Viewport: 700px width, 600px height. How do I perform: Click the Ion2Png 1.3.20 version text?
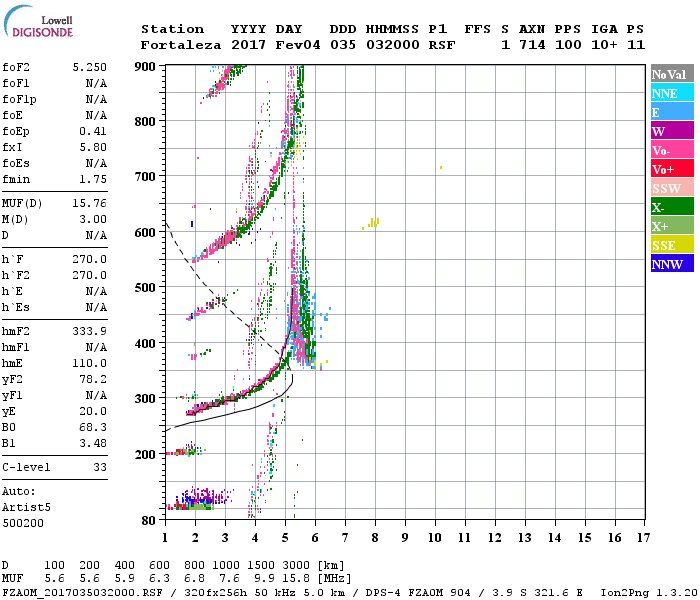649,592
